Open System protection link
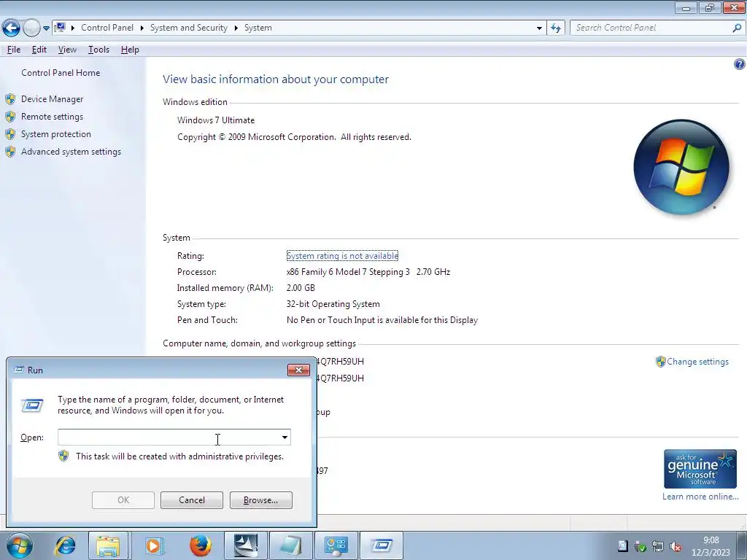This screenshot has height=560, width=747. (x=55, y=134)
